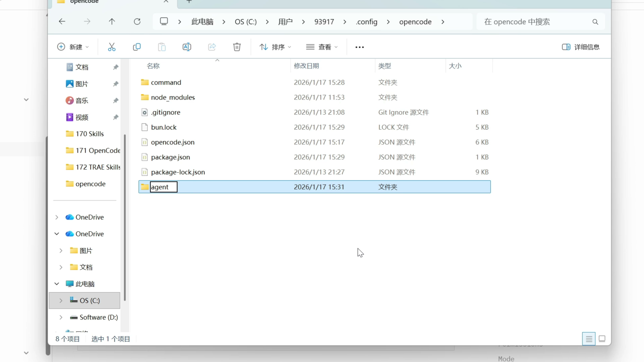This screenshot has width=644, height=362.
Task: Expand the OS (C:) tree node
Action: (61, 300)
